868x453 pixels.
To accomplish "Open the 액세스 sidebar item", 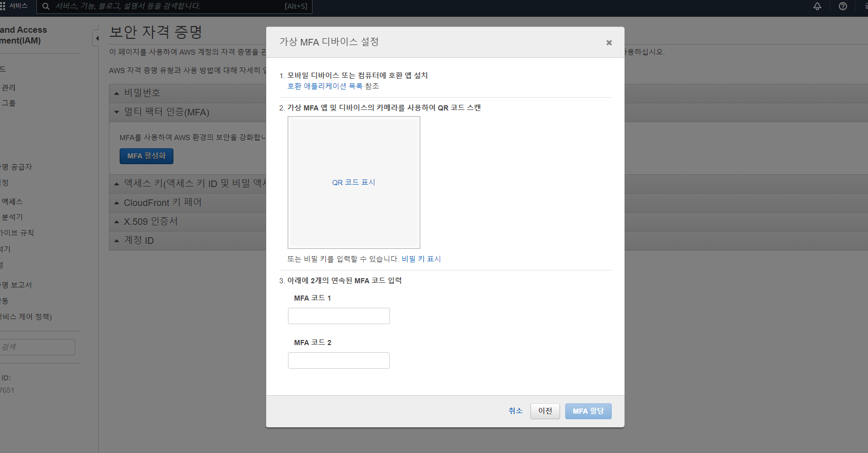I will click(12, 202).
